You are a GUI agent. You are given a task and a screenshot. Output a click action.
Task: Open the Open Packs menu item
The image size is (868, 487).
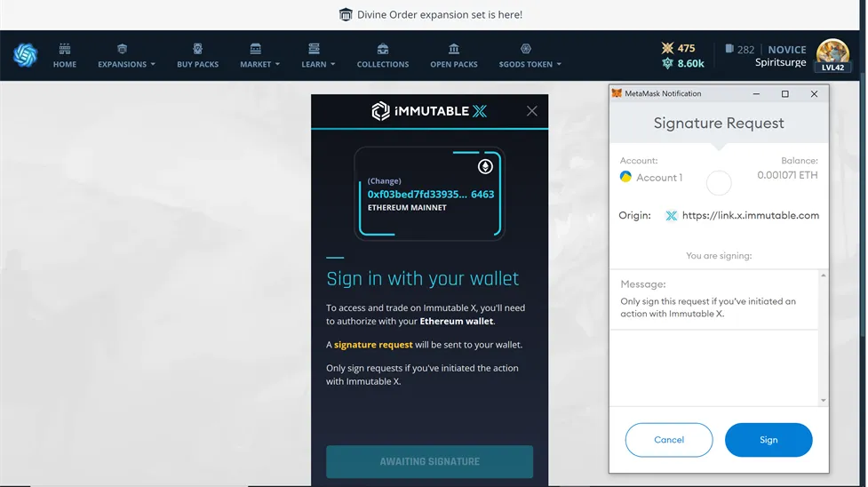[454, 64]
